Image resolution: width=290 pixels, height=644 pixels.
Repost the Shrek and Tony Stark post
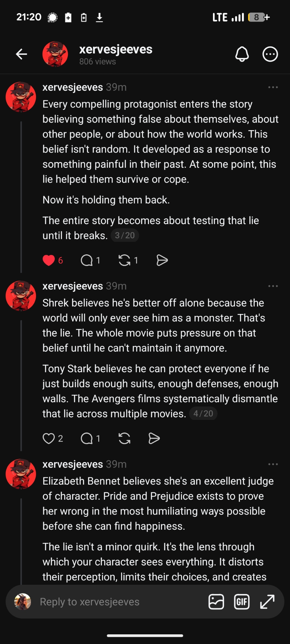pos(124,438)
